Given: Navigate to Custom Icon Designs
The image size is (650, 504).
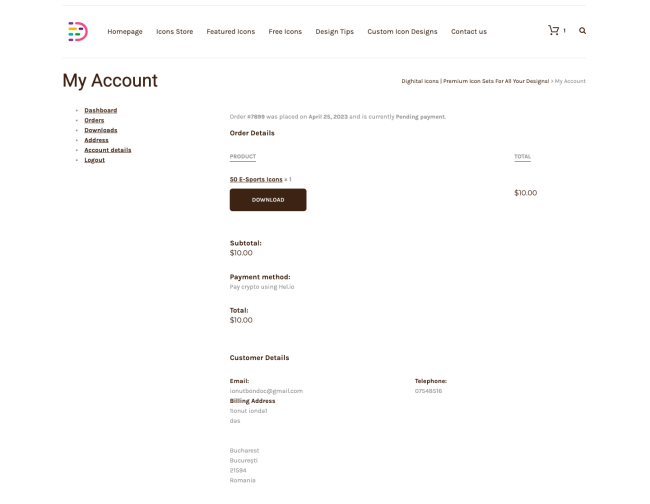Looking at the screenshot, I should point(402,32).
